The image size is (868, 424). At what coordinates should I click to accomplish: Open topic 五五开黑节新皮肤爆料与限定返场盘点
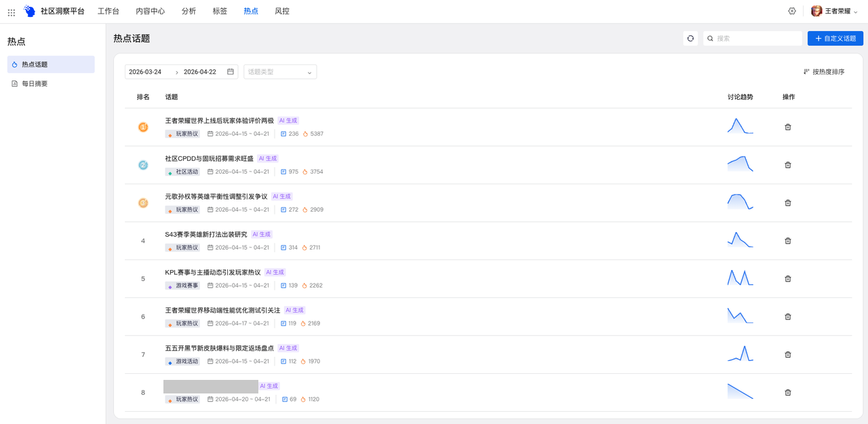pos(220,349)
